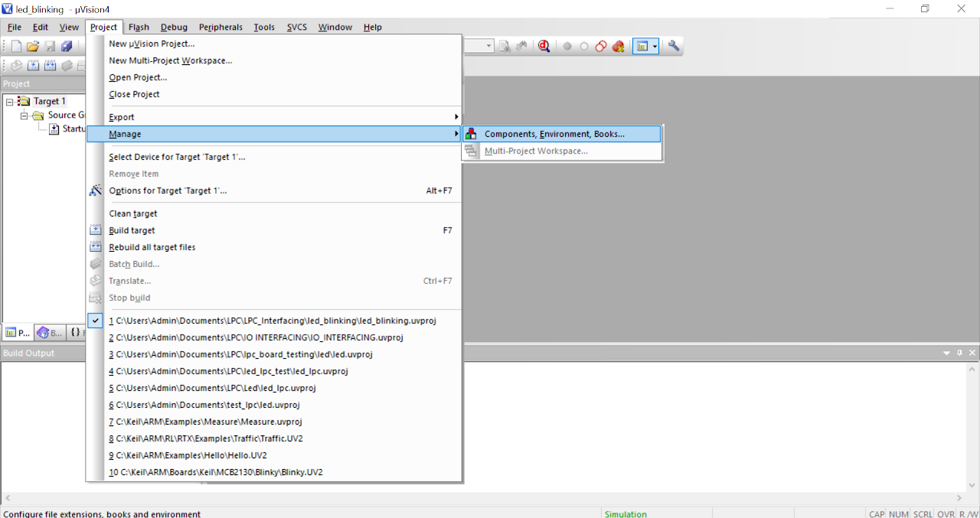Image resolution: width=980 pixels, height=518 pixels.
Task: Choose New Multi-Project Workspace entry
Action: 274,60
